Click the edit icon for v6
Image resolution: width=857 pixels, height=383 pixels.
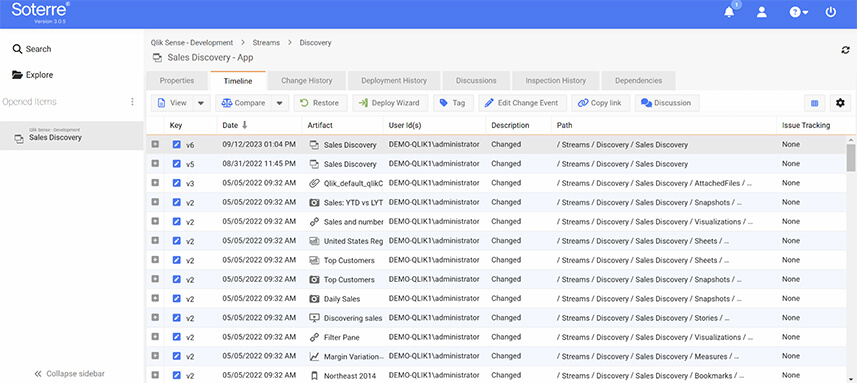177,145
